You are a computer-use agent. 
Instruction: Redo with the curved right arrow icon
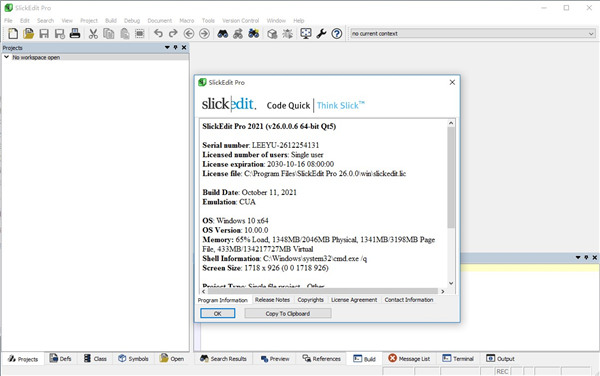click(x=173, y=34)
